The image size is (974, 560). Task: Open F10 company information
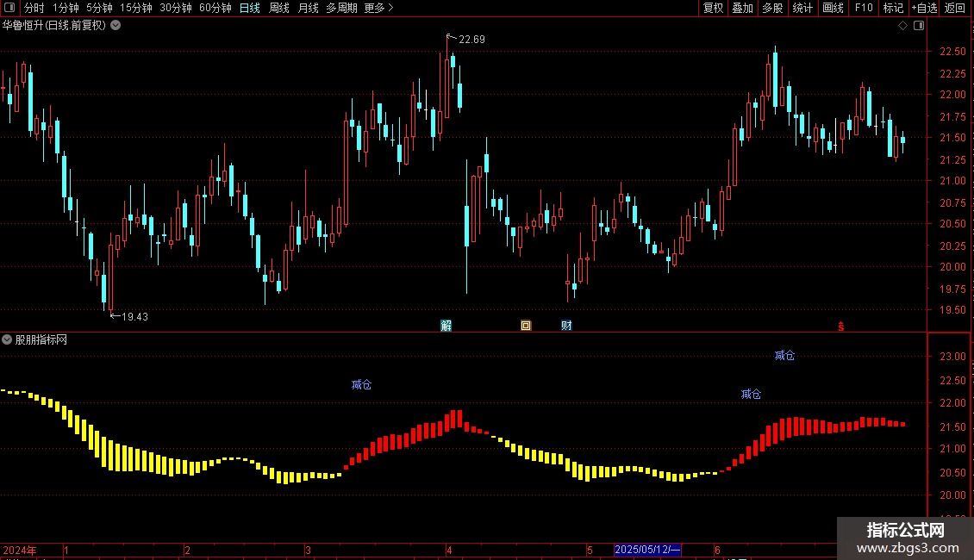click(x=864, y=8)
